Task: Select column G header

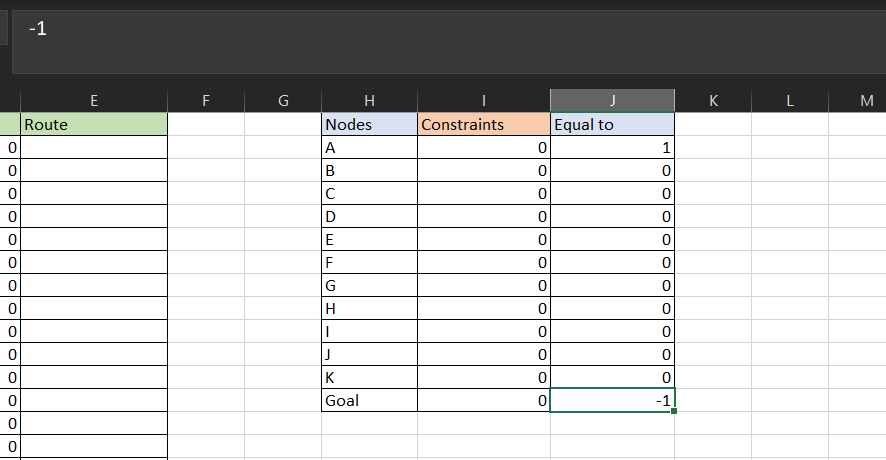Action: 282,100
